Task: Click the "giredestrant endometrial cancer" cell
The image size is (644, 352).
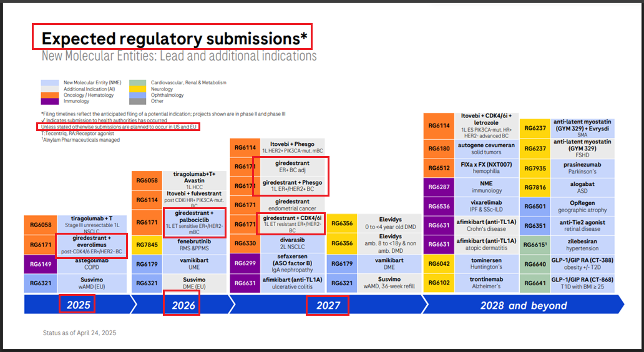Action: 293,205
